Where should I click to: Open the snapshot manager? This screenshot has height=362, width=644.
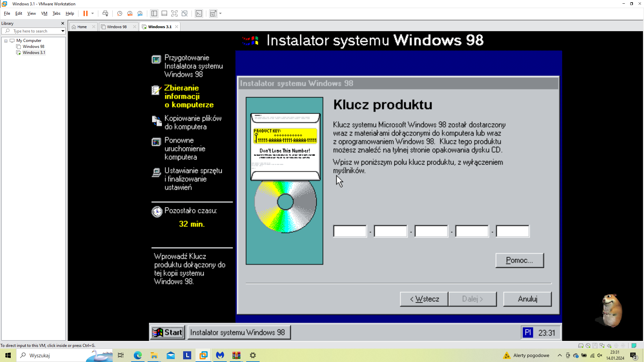[x=140, y=13]
